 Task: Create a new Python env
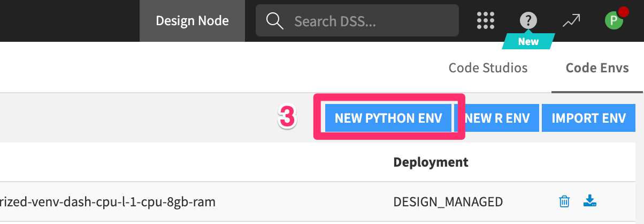tap(388, 118)
